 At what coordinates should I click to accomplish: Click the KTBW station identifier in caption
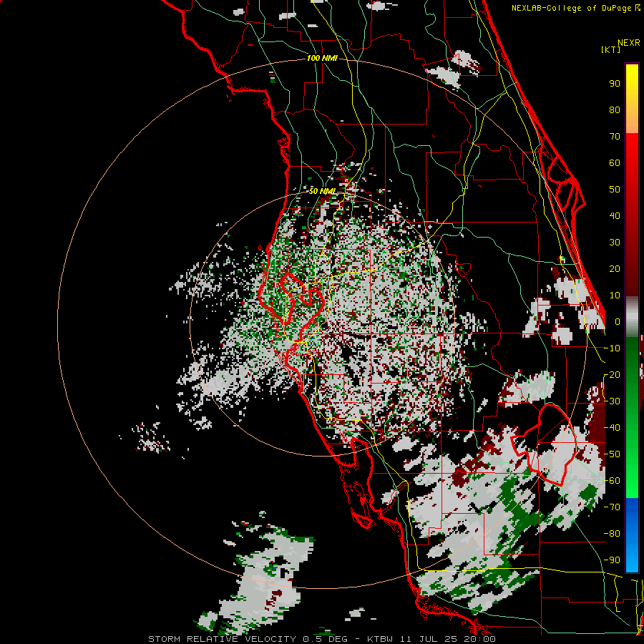tap(380, 639)
